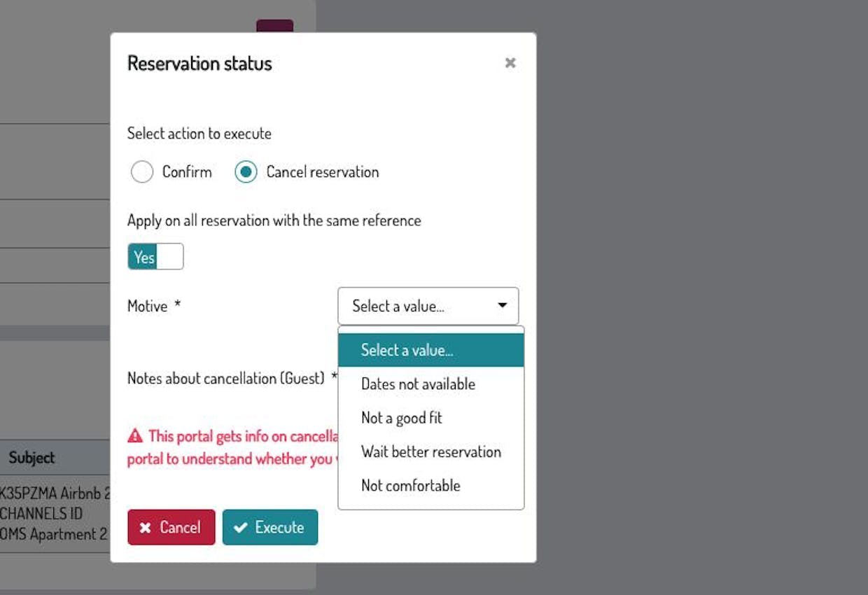Select the Confirm radio button
Viewport: 868px width, 595px height.
pyautogui.click(x=142, y=172)
